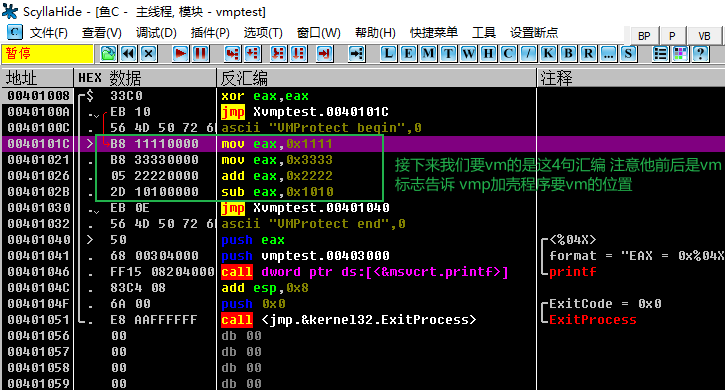Open the 文件(F) menu
This screenshot has width=725, height=390.
point(49,33)
